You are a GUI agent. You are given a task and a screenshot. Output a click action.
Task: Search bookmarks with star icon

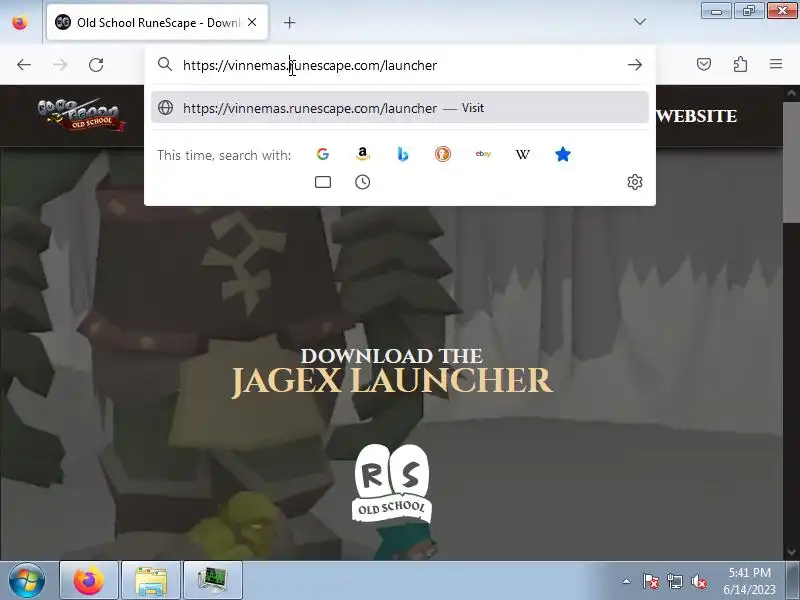563,154
